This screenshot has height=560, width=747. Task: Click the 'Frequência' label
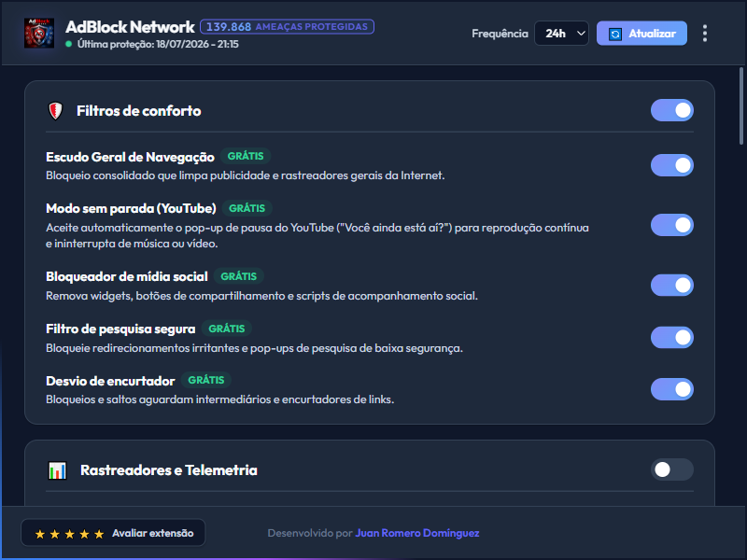pyautogui.click(x=500, y=34)
